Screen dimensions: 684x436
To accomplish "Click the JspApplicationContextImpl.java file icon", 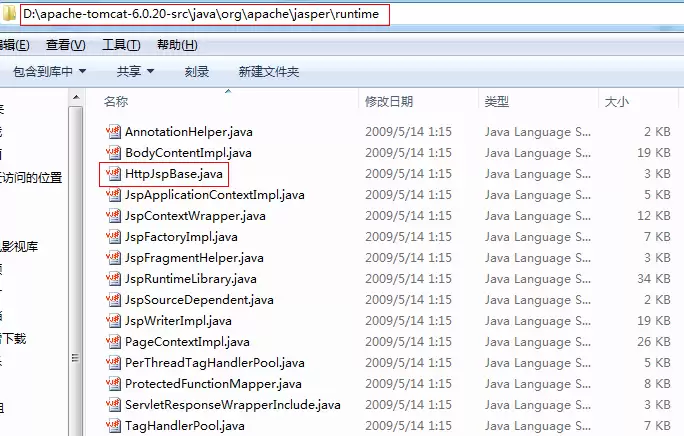I will [x=113, y=195].
